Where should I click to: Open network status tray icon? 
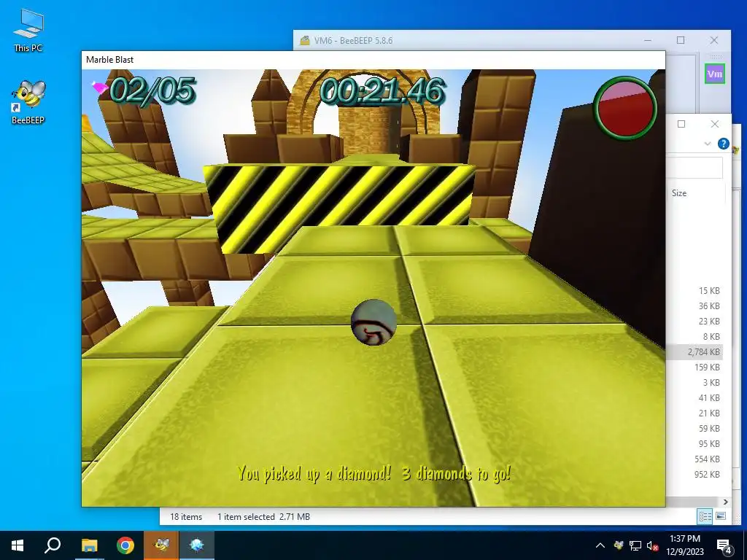(635, 545)
